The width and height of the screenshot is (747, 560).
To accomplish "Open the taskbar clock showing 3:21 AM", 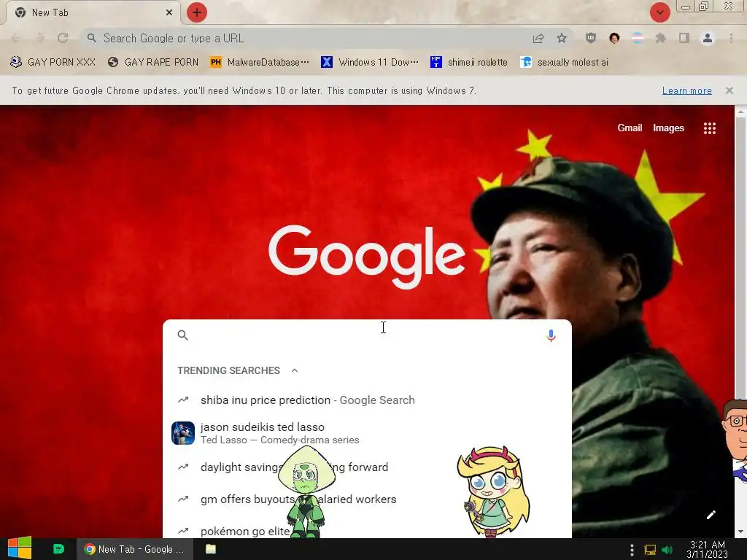I will (x=708, y=549).
